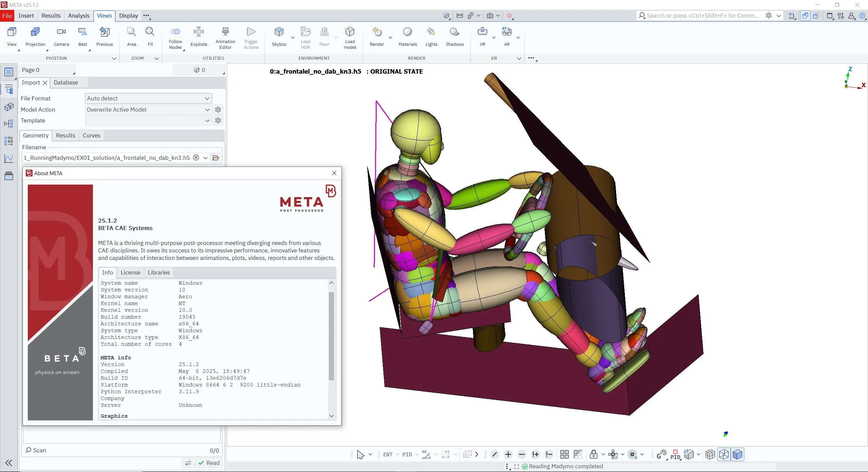Click the Scan button
This screenshot has width=868, height=472.
[36, 450]
